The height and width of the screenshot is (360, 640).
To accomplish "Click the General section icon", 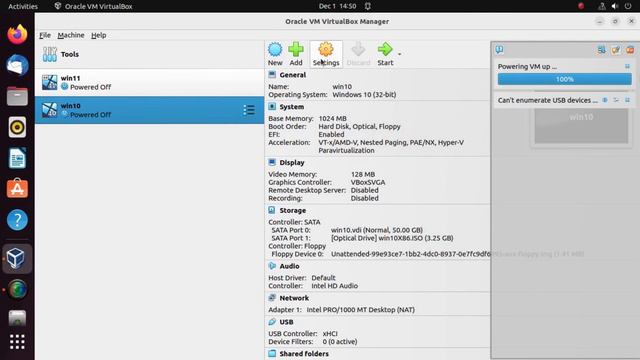I will (272, 74).
